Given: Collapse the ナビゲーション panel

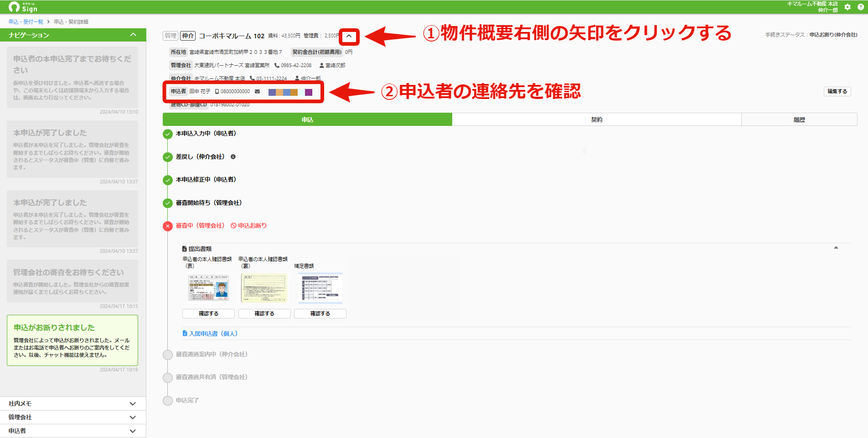Looking at the screenshot, I should [x=133, y=35].
